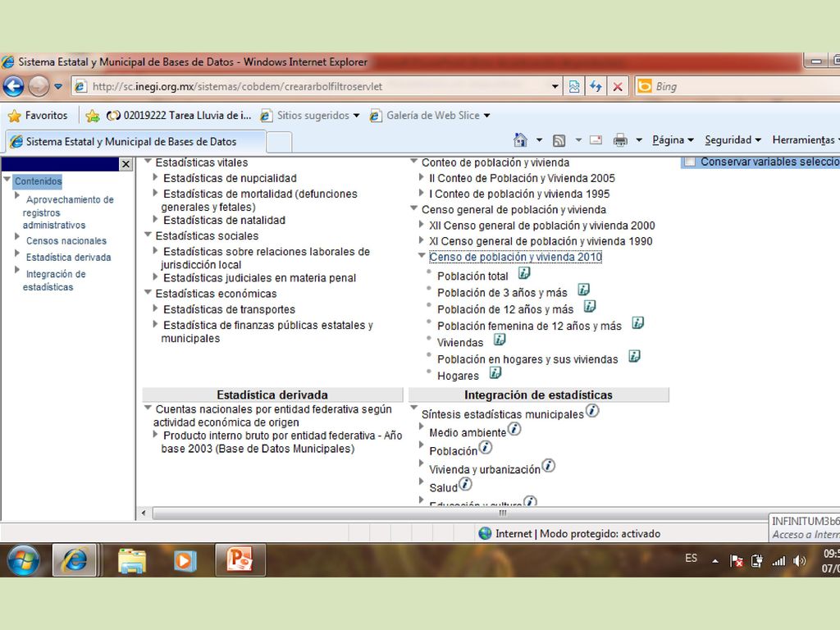The image size is (840, 630).
Task: Click info icon beside Síntesis estadísticas municipales
Action: pyautogui.click(x=592, y=411)
